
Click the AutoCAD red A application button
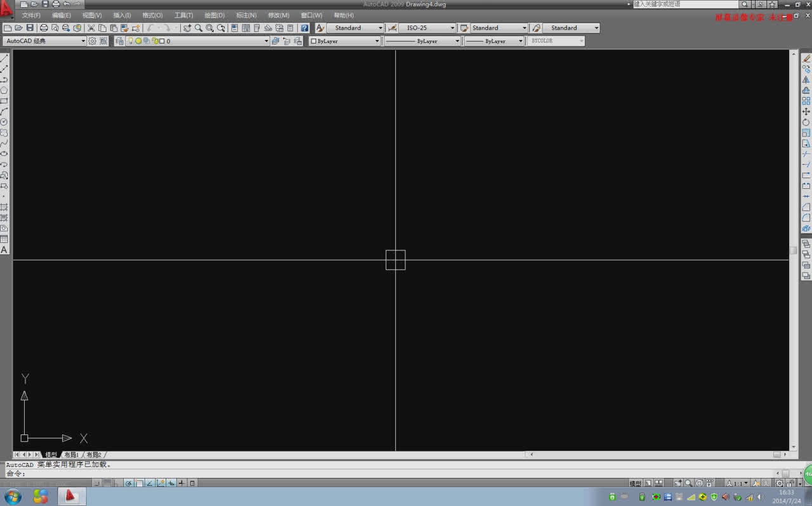click(x=6, y=10)
